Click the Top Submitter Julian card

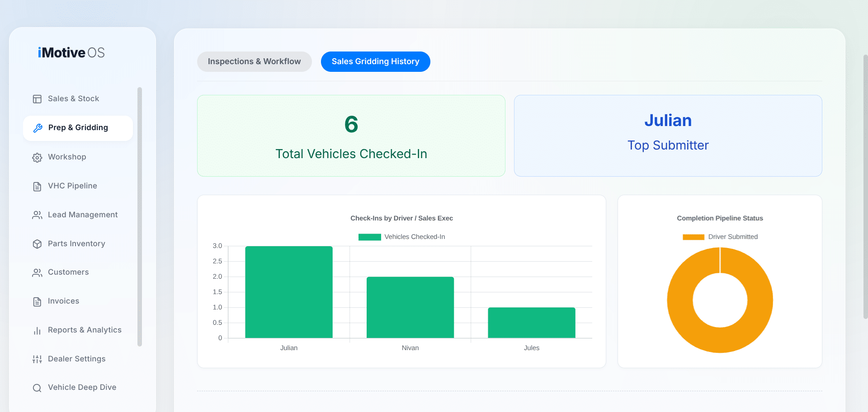[668, 136]
